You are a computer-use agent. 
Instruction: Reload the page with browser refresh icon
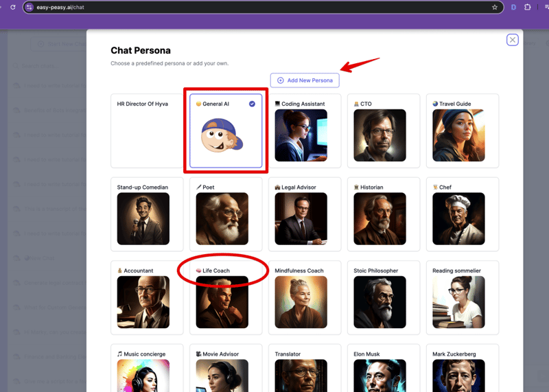point(12,8)
